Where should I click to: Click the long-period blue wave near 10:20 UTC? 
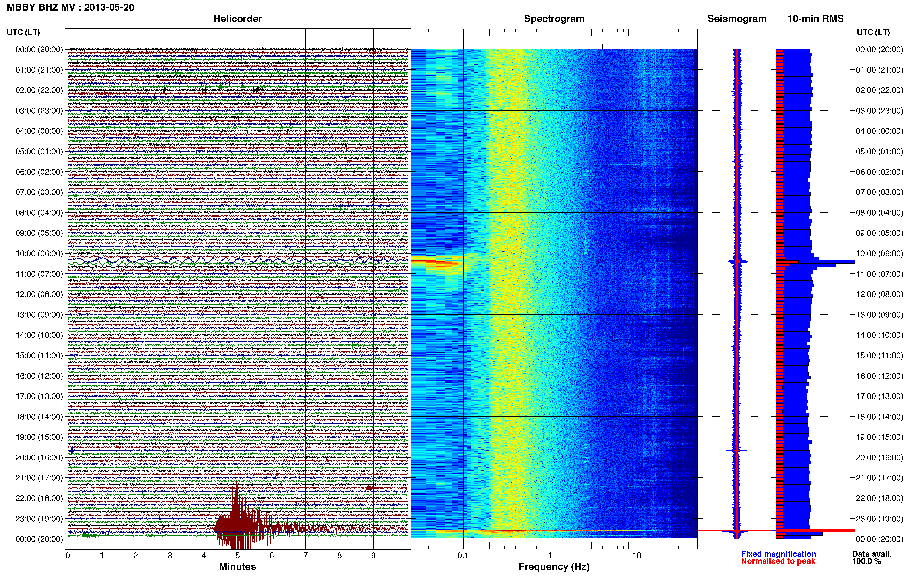238,260
